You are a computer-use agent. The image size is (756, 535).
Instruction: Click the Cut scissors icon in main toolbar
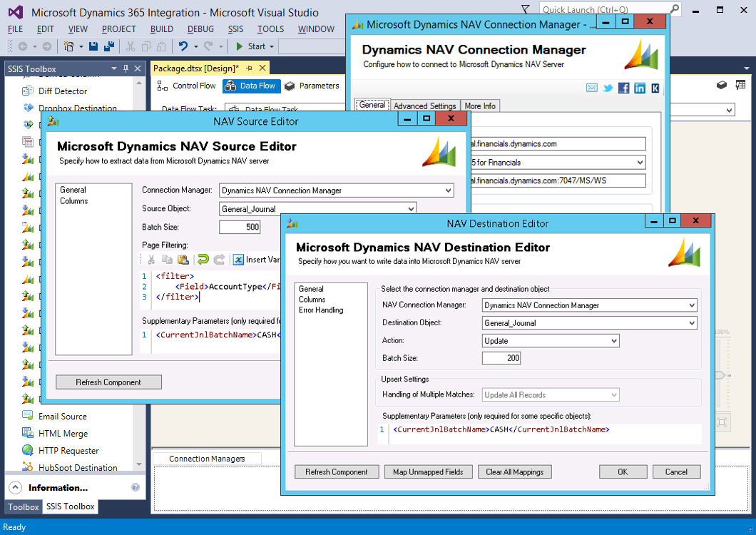point(131,46)
